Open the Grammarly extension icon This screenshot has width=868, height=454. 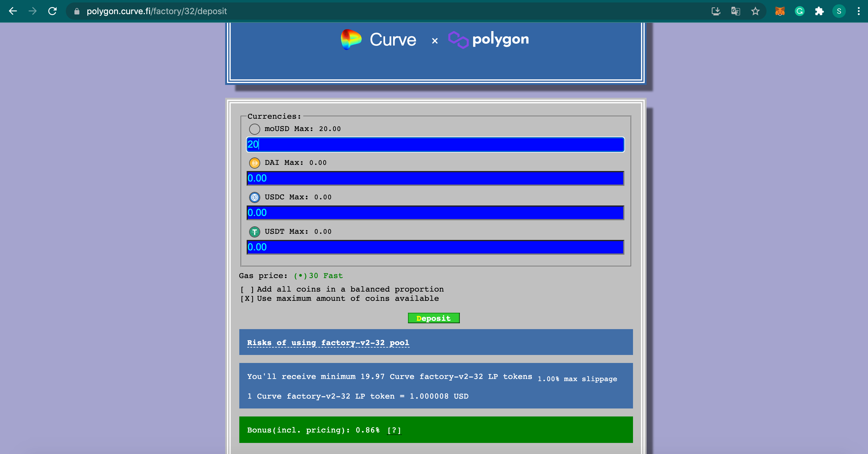coord(800,11)
